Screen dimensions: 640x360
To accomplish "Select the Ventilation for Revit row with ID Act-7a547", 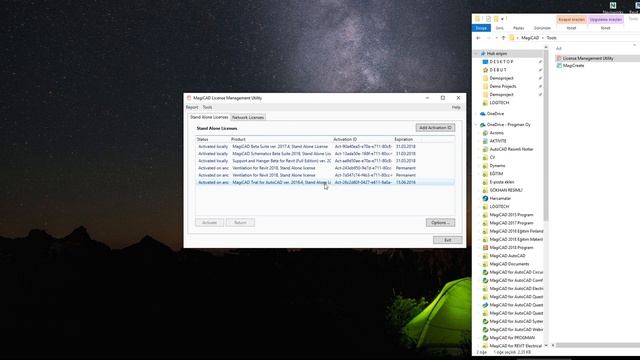I will point(325,175).
